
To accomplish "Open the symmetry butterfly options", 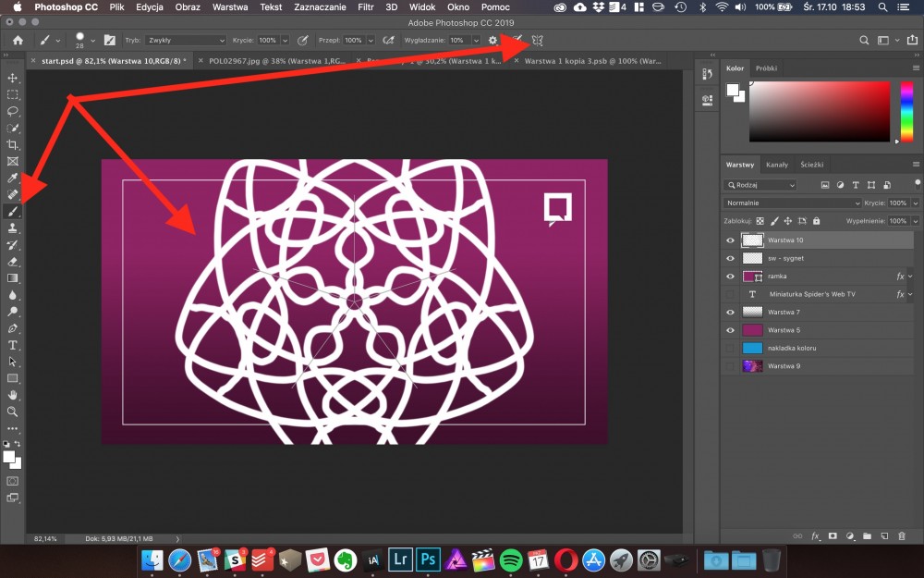I will (x=537, y=40).
